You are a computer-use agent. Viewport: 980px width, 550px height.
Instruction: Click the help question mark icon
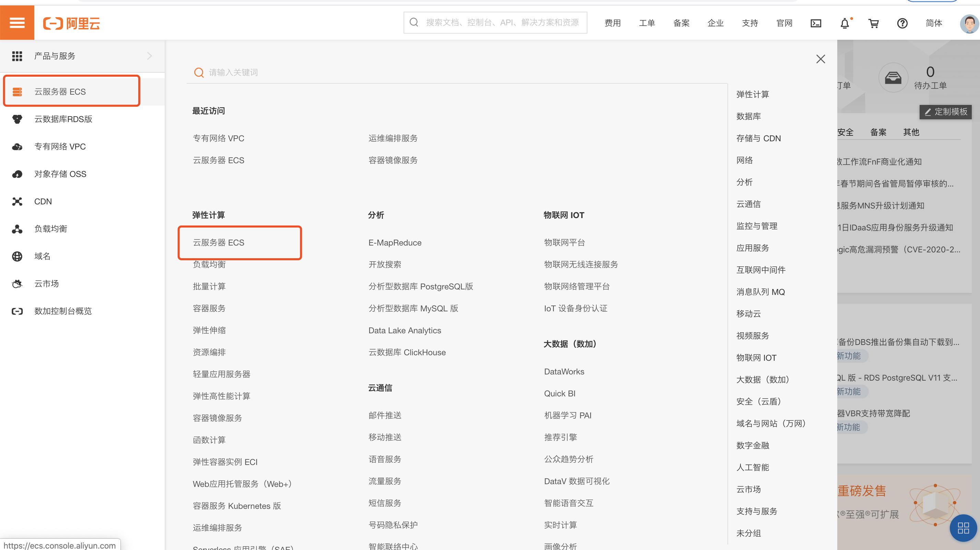(x=902, y=23)
